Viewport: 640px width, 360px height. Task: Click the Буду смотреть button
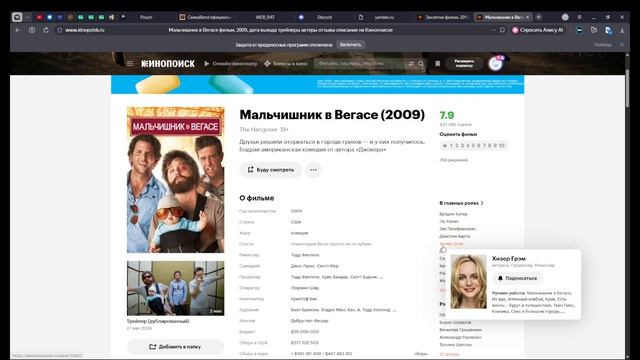[x=271, y=170]
